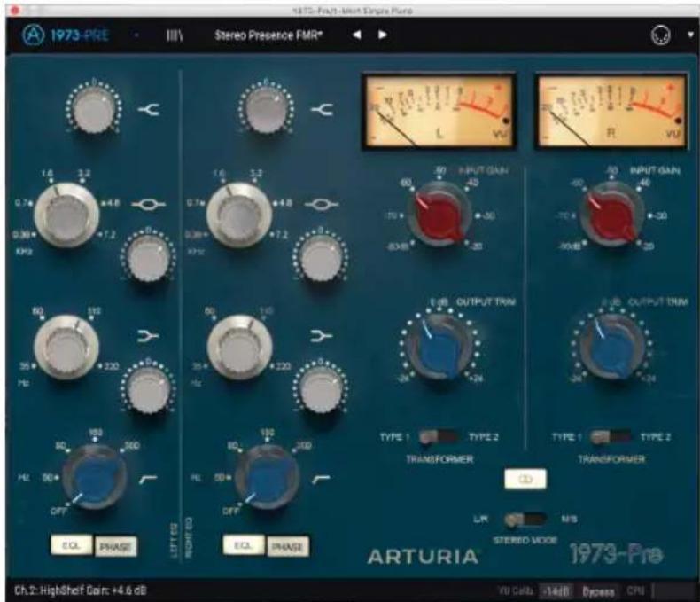
Task: Click the Left EQ low shelf curve icon
Action: pyautogui.click(x=148, y=335)
